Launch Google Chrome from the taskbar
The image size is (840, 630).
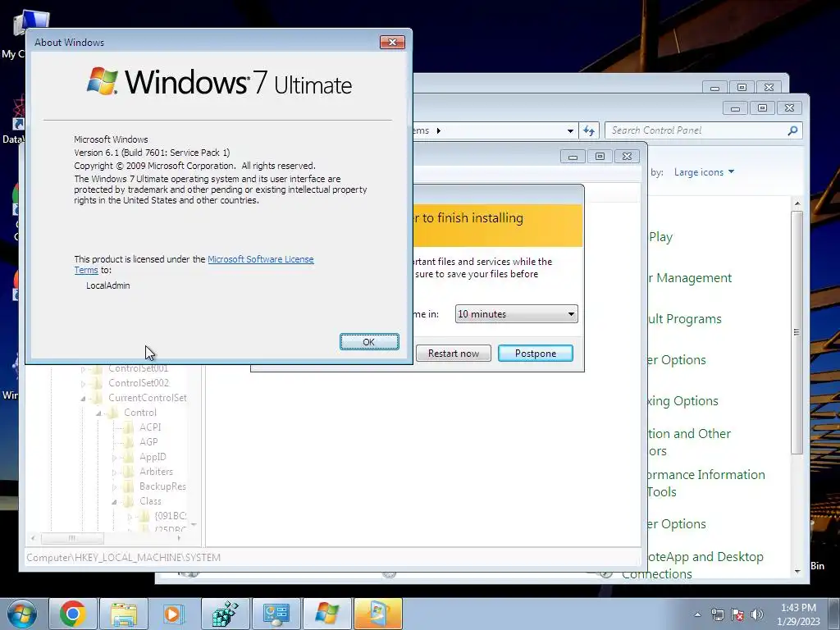tap(73, 614)
